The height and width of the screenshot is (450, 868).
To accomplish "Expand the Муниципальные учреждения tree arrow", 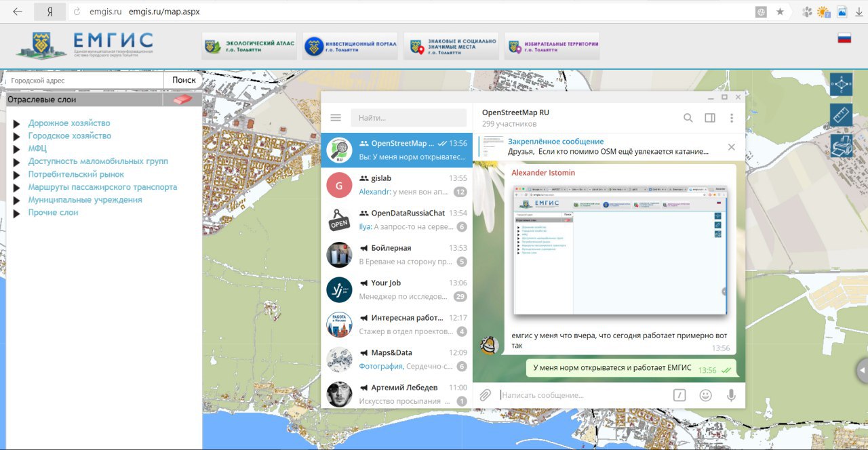I will click(17, 201).
